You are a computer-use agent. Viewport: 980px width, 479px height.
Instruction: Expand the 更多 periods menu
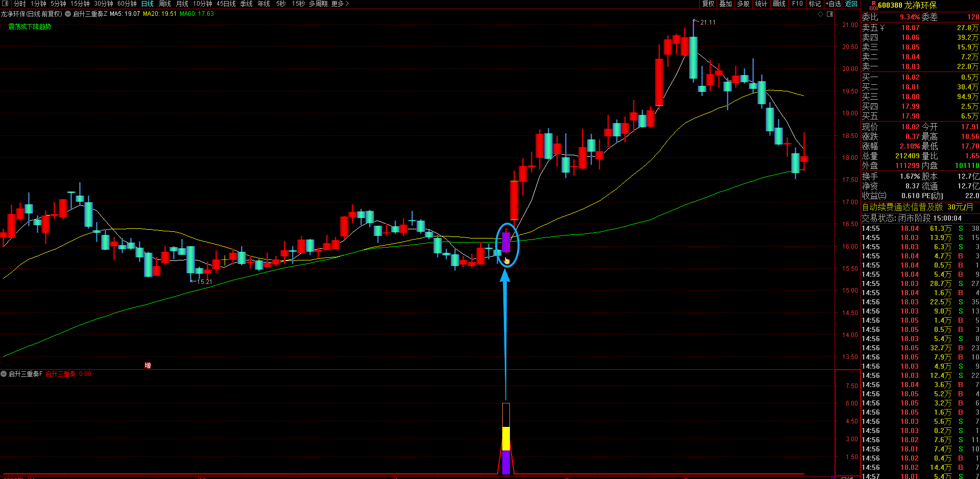coord(340,4)
